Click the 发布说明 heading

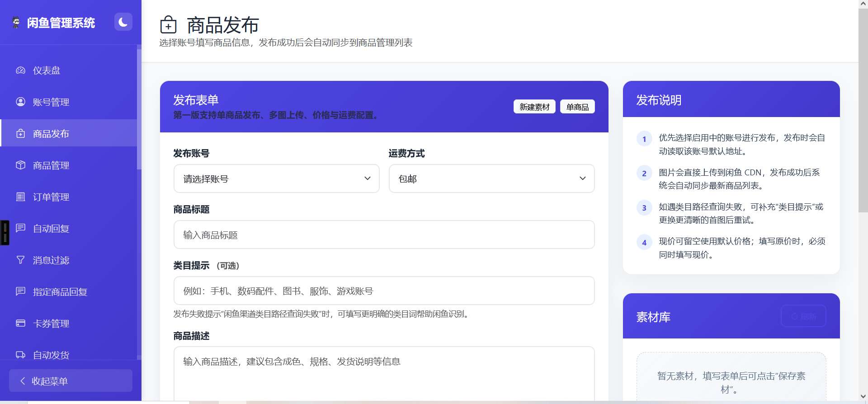[x=659, y=100]
